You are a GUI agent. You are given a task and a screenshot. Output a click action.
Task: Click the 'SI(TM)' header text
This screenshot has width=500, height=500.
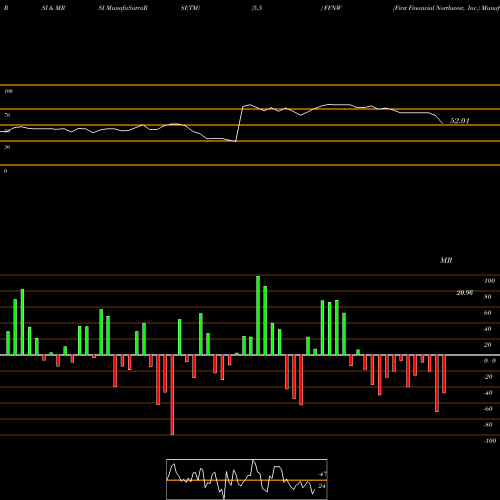[x=190, y=8]
